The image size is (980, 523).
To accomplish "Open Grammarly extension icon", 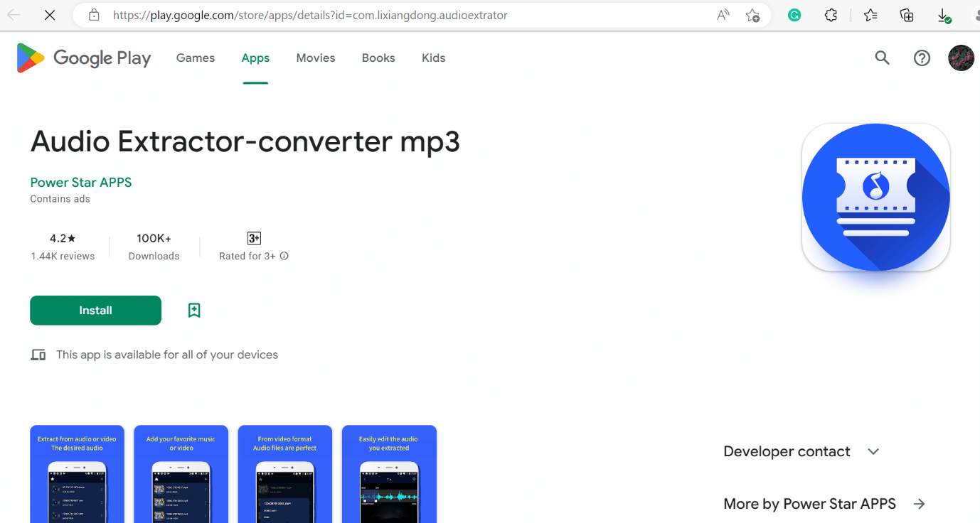I will (x=794, y=15).
